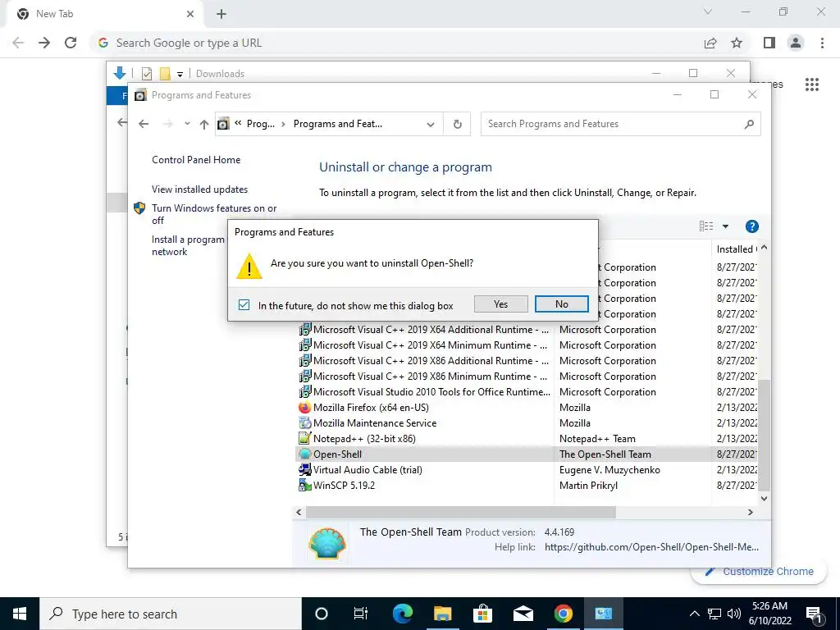This screenshot has height=630, width=840.
Task: Click the Programs and Feat... breadcrumb
Action: 338,125
